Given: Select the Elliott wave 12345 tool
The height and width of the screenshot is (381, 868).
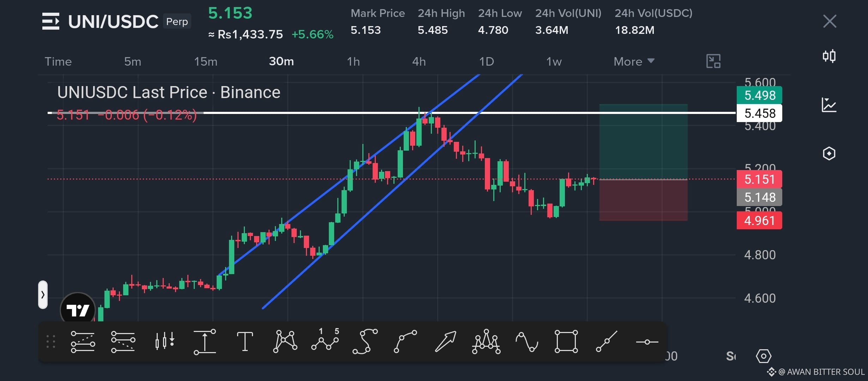Looking at the screenshot, I should click(325, 339).
